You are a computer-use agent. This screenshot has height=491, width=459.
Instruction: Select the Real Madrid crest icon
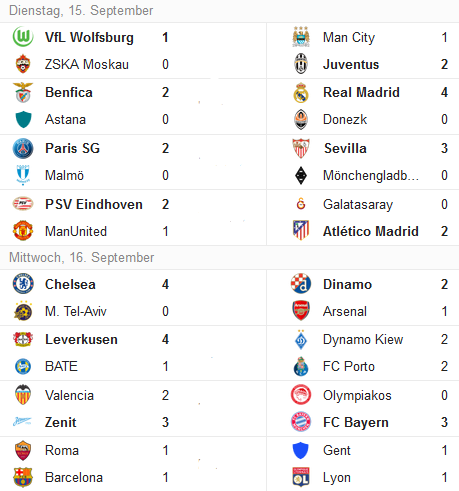[x=301, y=92]
